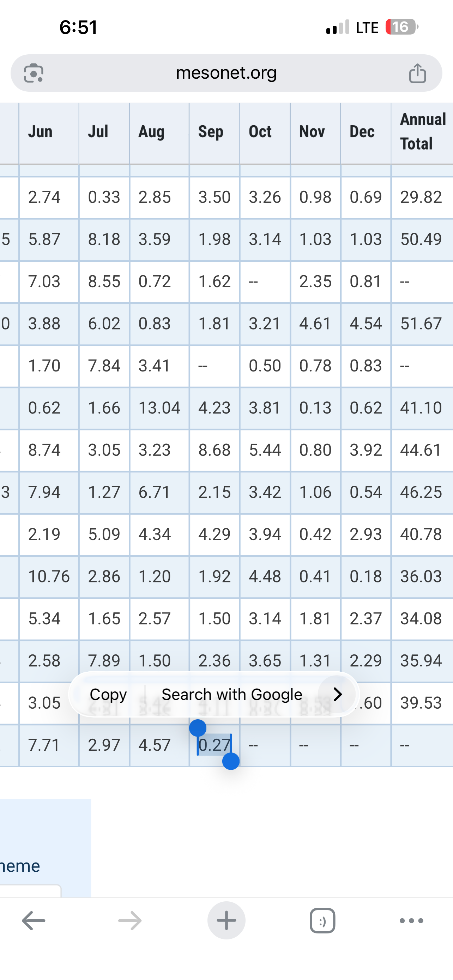The image size is (453, 980).
Task: Tap the Google Lens camera icon
Action: [x=34, y=73]
